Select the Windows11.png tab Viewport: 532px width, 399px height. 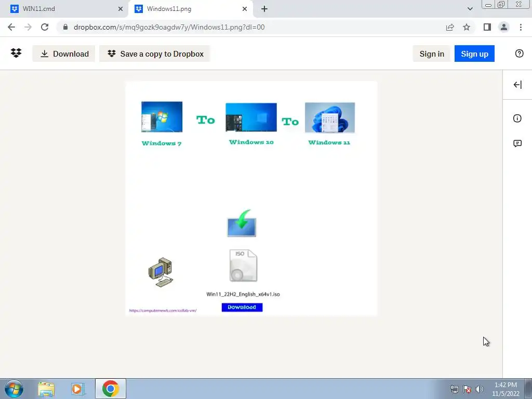pos(190,9)
